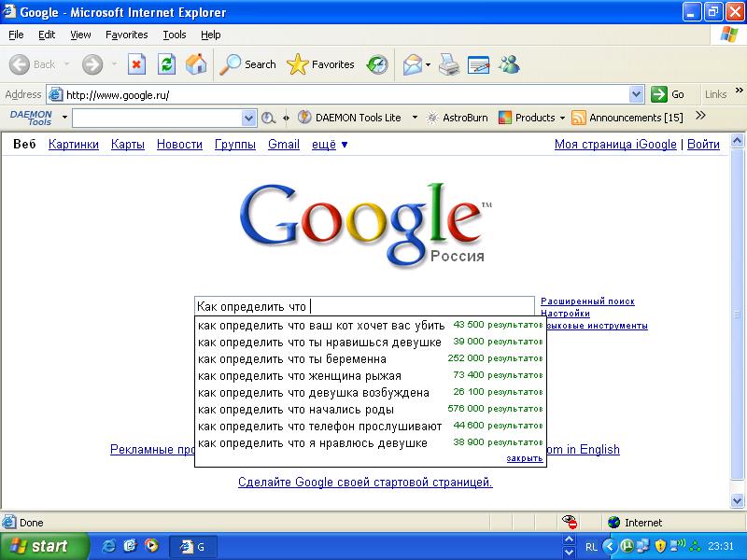
Task: Click the Google search input field
Action: 364,306
